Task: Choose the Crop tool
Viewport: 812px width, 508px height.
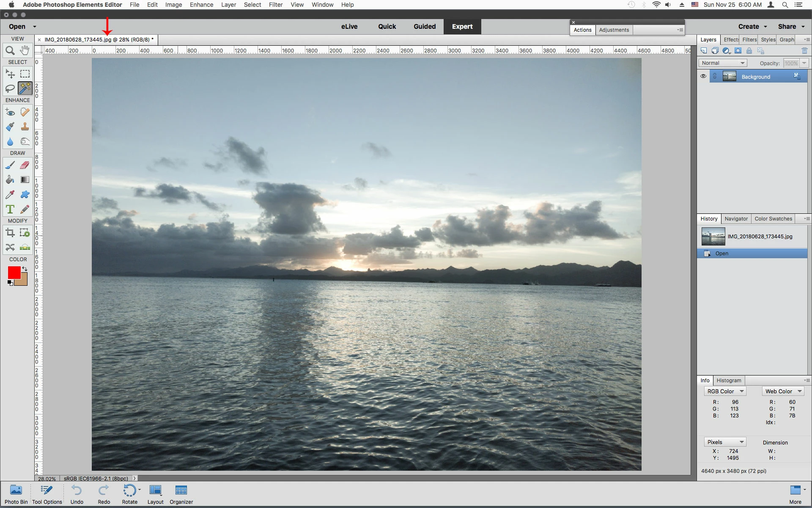Action: [x=10, y=232]
